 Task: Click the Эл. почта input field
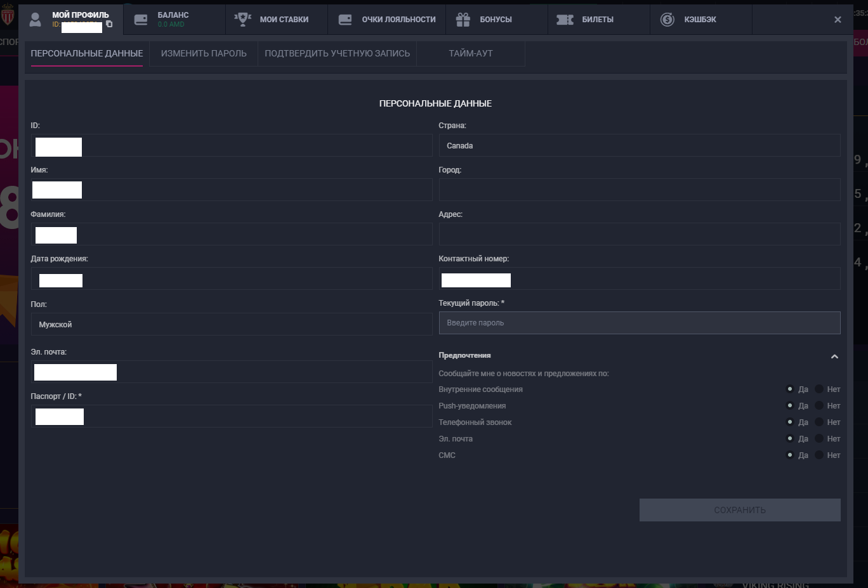(x=232, y=372)
